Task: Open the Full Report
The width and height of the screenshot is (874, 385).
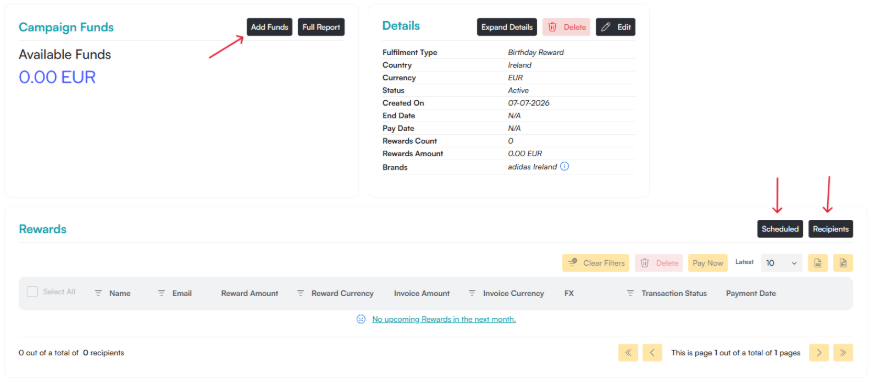Action: point(321,27)
